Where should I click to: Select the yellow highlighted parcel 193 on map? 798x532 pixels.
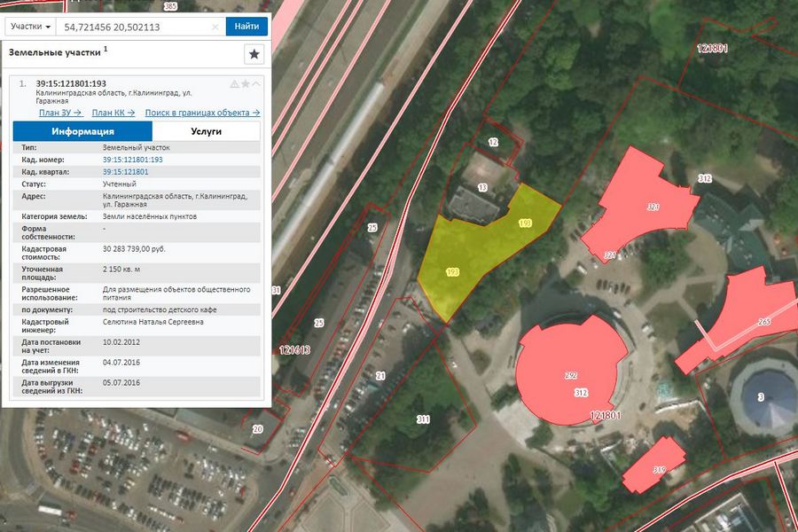point(479,253)
